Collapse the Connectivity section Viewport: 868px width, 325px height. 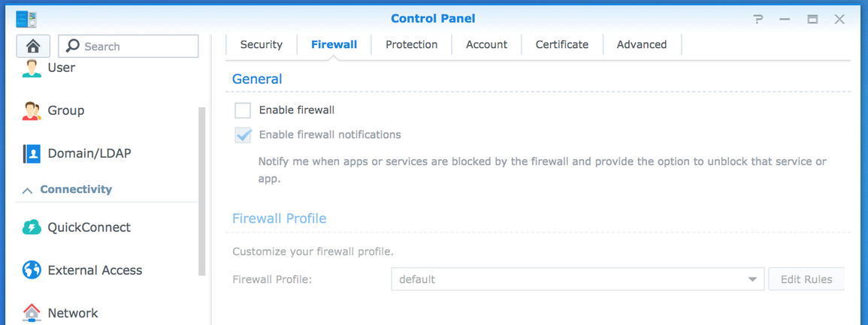[28, 191]
